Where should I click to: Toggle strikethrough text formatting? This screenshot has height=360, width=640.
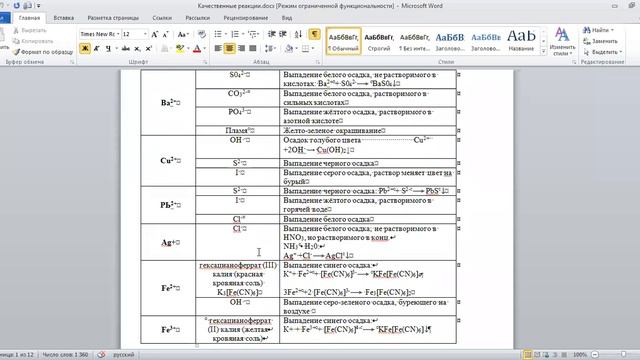click(126, 49)
